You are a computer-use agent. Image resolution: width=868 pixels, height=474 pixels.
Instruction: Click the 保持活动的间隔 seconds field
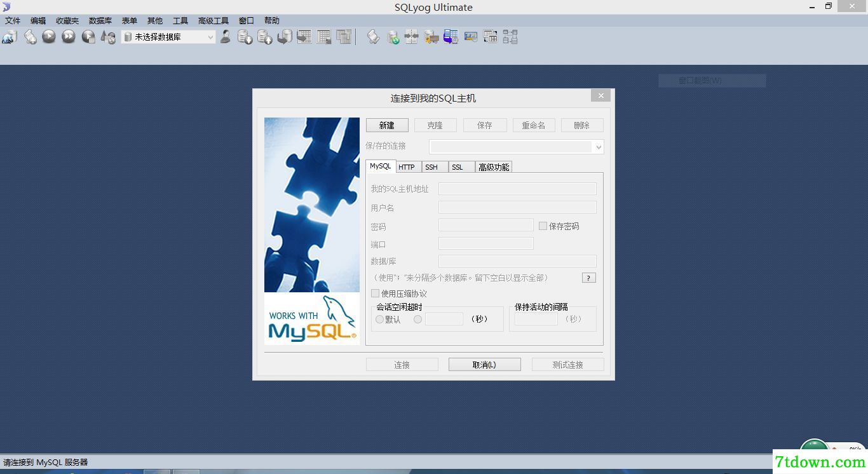(536, 319)
